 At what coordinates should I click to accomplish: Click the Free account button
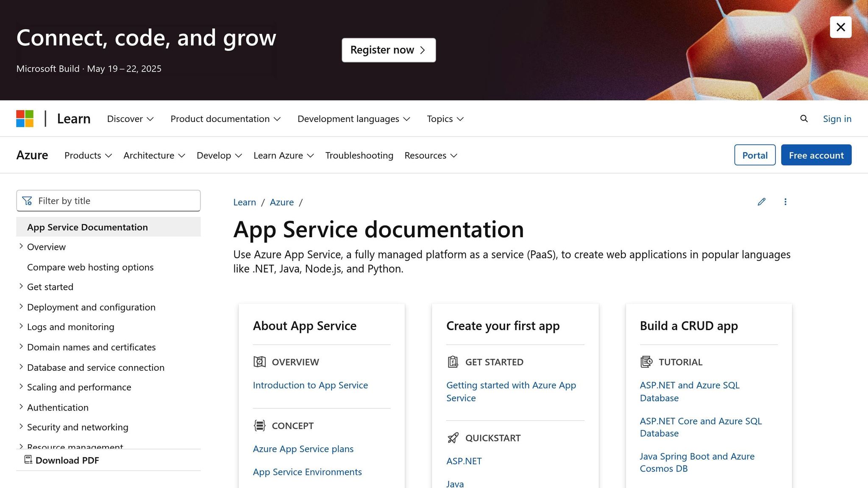816,155
